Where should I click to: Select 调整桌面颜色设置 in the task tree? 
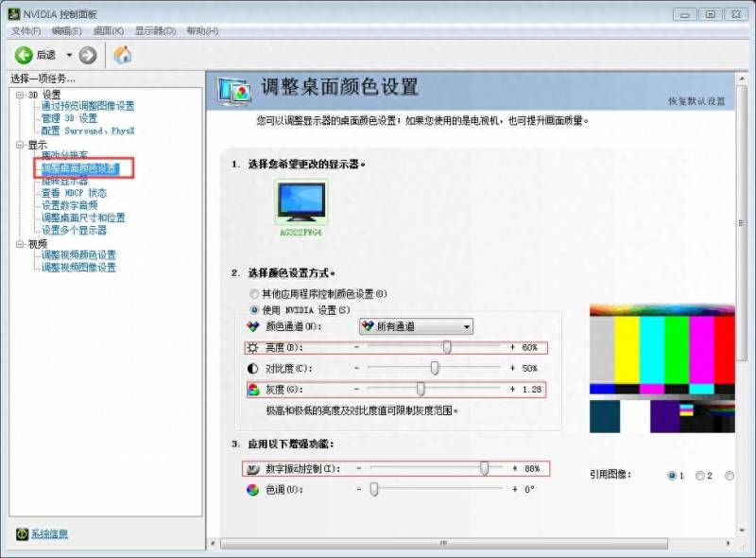(79, 168)
